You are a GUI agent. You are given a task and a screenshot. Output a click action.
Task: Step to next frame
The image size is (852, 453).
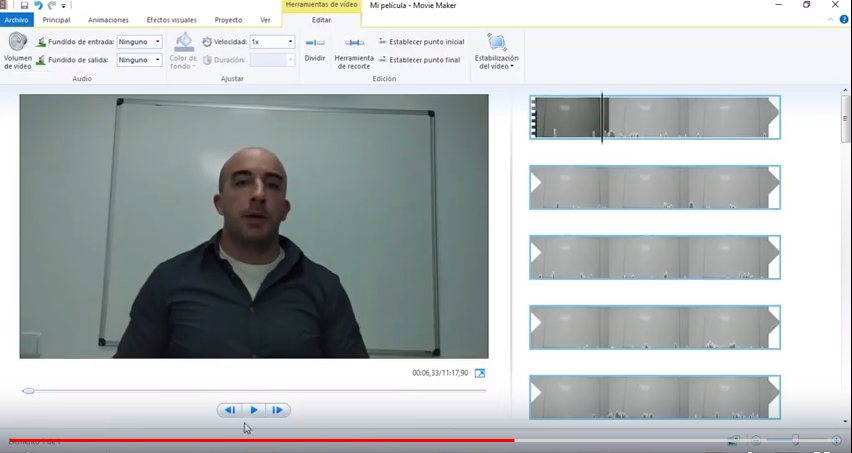(278, 410)
